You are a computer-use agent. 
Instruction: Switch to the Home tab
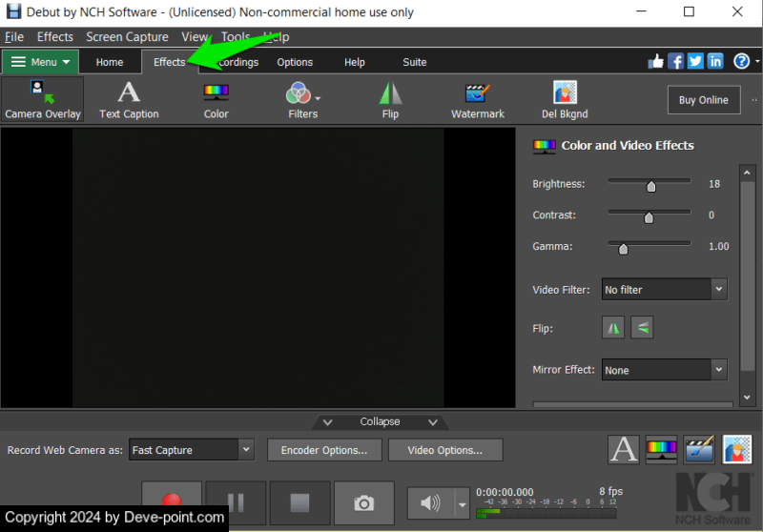pos(110,62)
